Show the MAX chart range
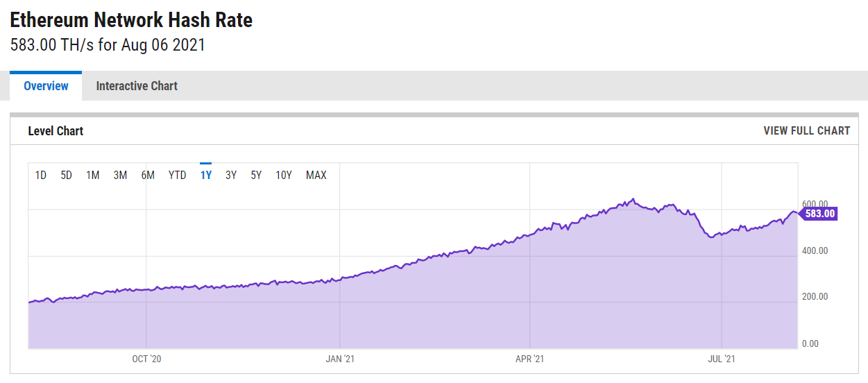This screenshot has width=868, height=383. tap(316, 175)
